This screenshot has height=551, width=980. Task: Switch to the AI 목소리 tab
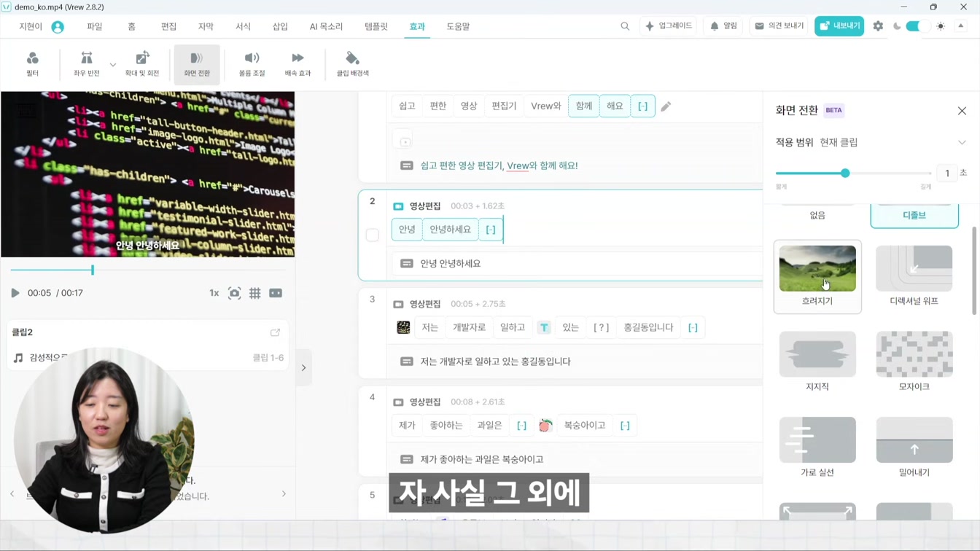click(326, 26)
